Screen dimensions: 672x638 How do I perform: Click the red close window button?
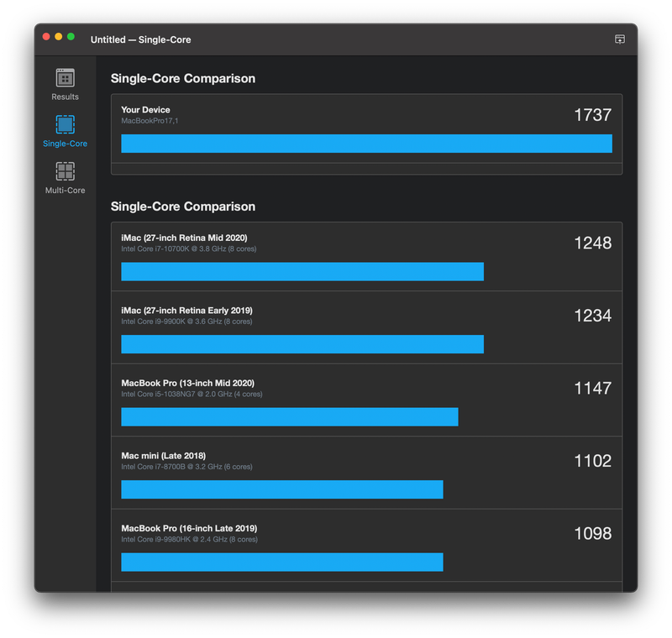(x=46, y=37)
